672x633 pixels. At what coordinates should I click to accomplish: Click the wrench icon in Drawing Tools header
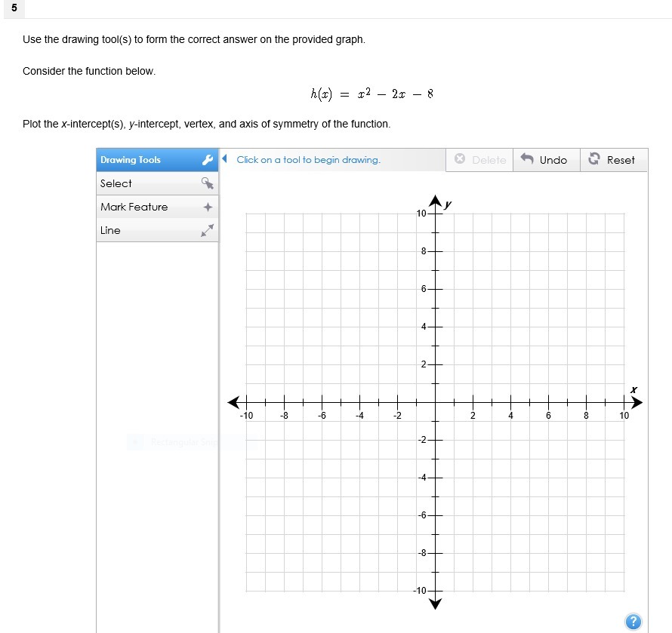coord(208,160)
